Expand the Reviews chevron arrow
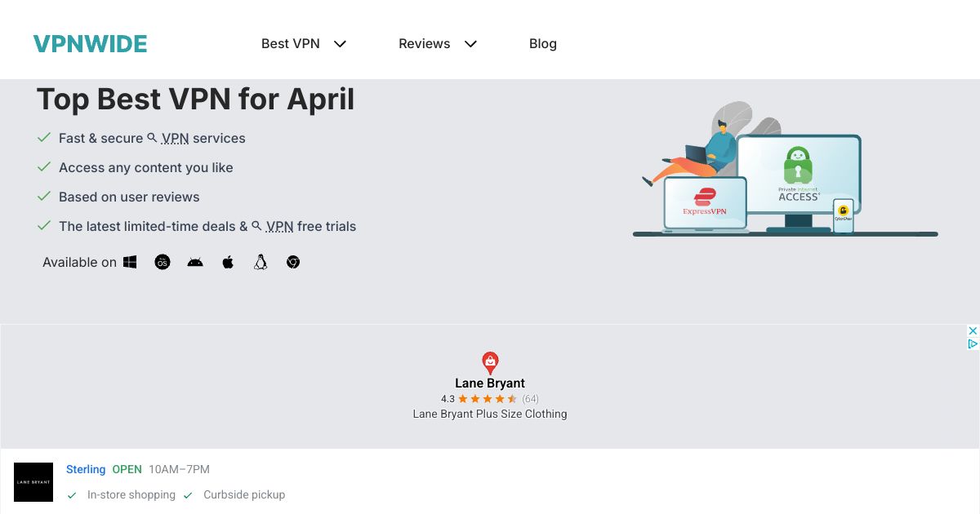 pyautogui.click(x=470, y=44)
